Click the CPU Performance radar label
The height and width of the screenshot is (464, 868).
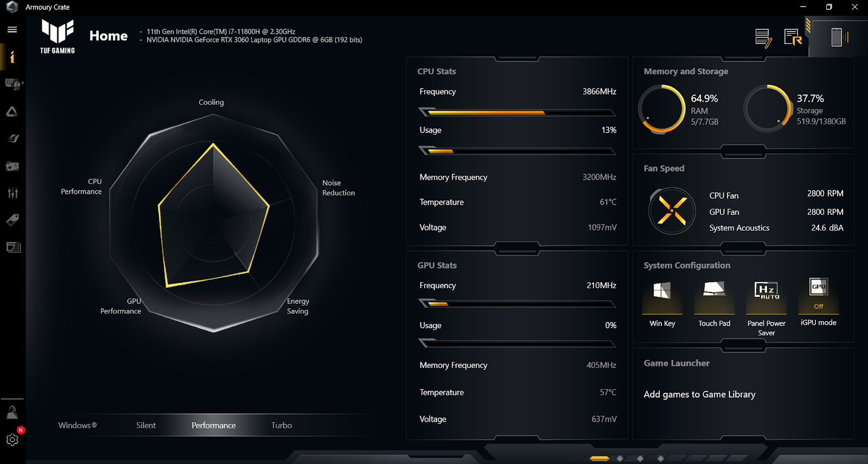(81, 186)
